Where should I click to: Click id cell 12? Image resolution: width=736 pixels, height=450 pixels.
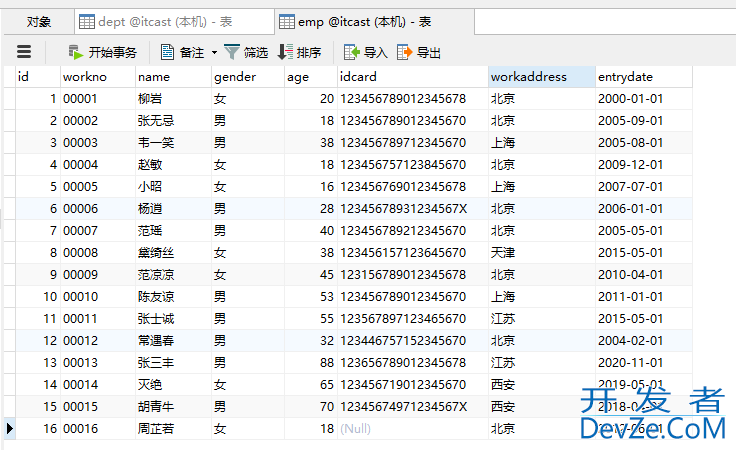point(38,341)
